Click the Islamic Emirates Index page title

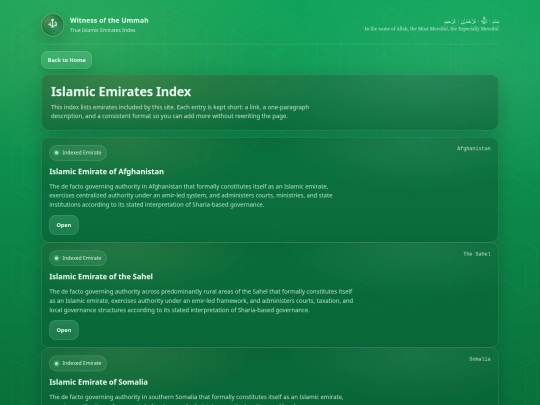pos(121,92)
